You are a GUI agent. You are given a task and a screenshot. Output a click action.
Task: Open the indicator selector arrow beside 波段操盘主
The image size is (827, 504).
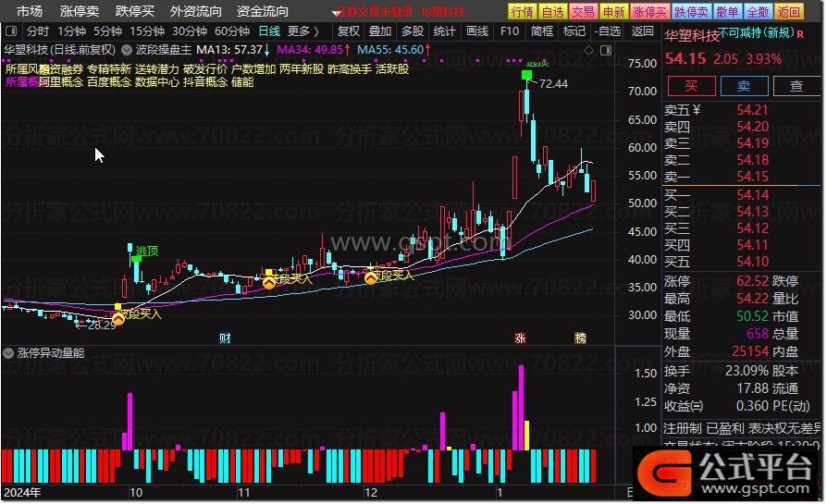tap(127, 51)
